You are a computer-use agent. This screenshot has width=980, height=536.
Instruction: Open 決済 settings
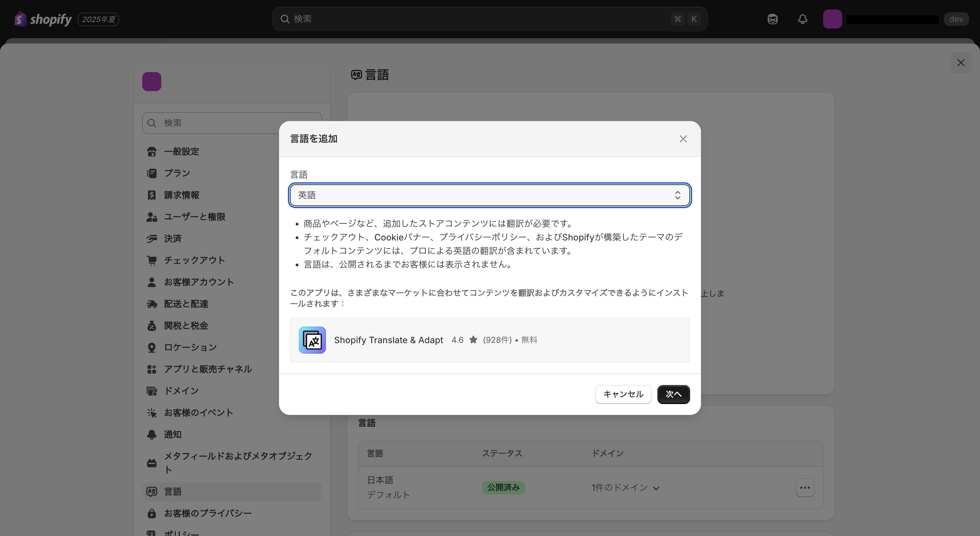232,238
